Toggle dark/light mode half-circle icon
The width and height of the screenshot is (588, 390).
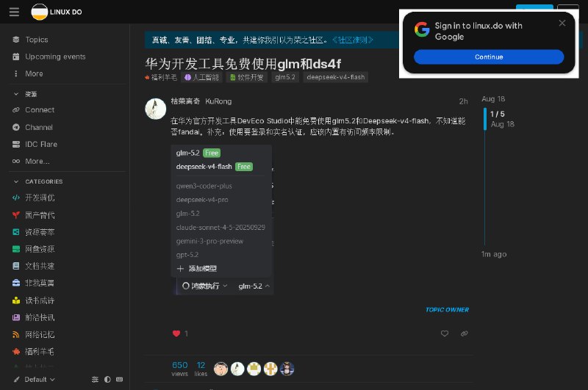(107, 380)
